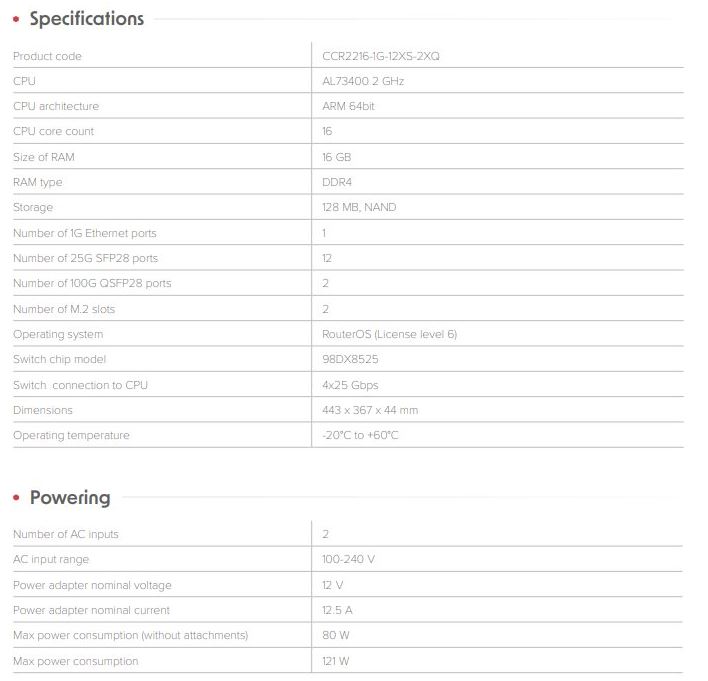
Task: Click the ARM 64bit architecture value
Action: tap(348, 106)
